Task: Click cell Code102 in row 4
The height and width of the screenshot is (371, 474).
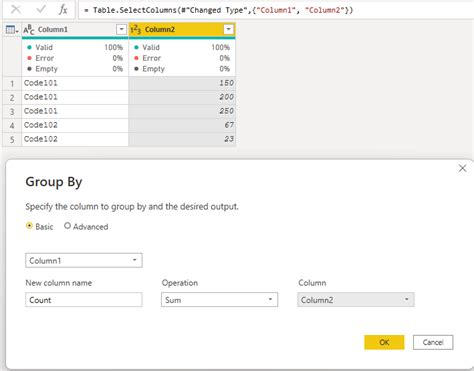Action: (x=75, y=125)
